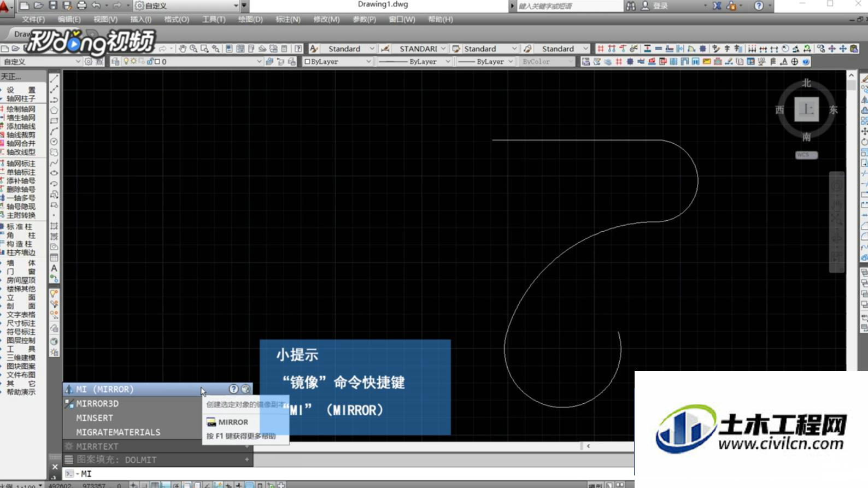Click the 帮助(H) menu
Image resolution: width=868 pixels, height=488 pixels.
441,19
